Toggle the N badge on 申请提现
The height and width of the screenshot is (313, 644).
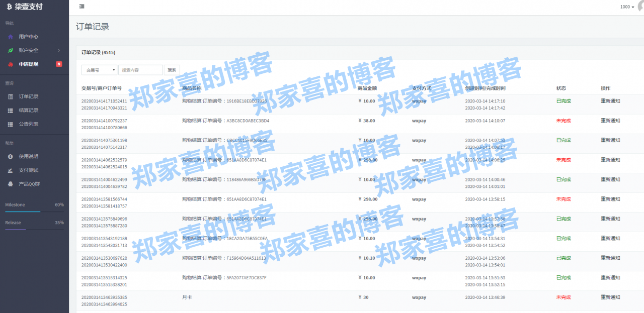[59, 64]
